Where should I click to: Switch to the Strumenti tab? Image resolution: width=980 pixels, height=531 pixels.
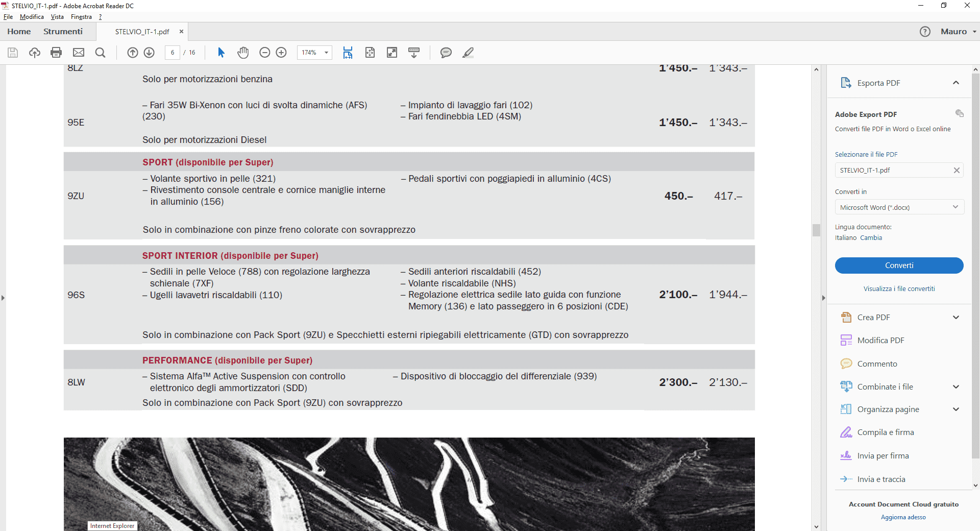pos(63,32)
